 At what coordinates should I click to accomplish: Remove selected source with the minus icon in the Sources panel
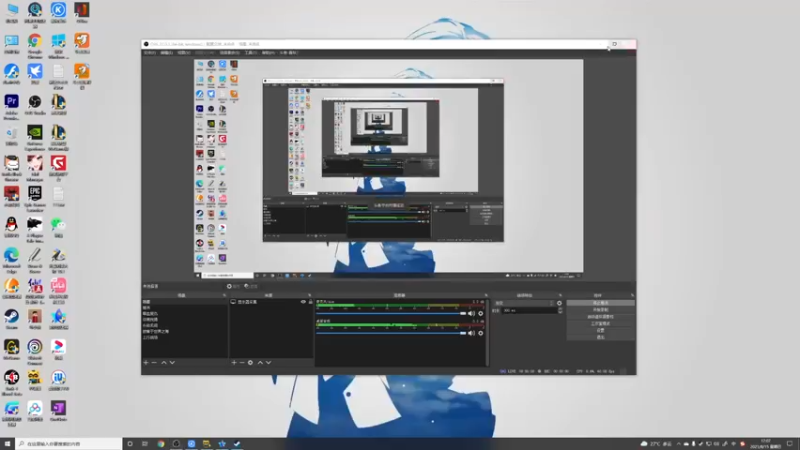coord(242,363)
